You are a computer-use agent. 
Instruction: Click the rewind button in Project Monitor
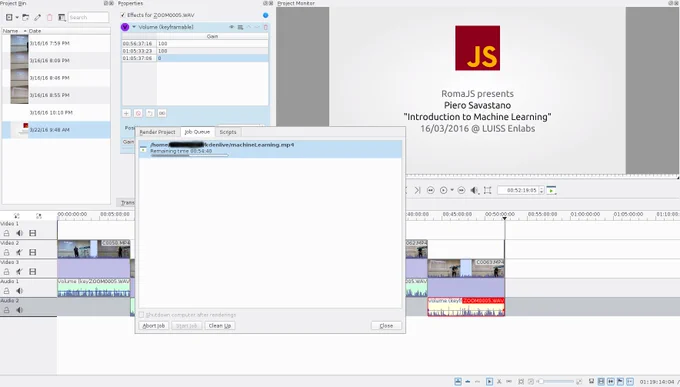pos(431,190)
